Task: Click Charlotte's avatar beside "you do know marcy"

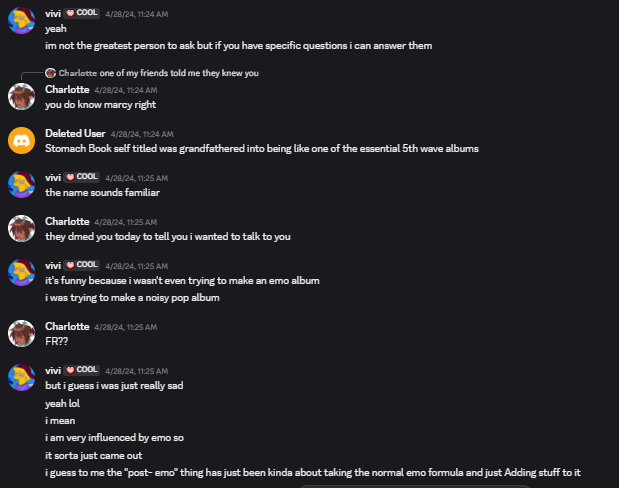Action: (x=21, y=97)
